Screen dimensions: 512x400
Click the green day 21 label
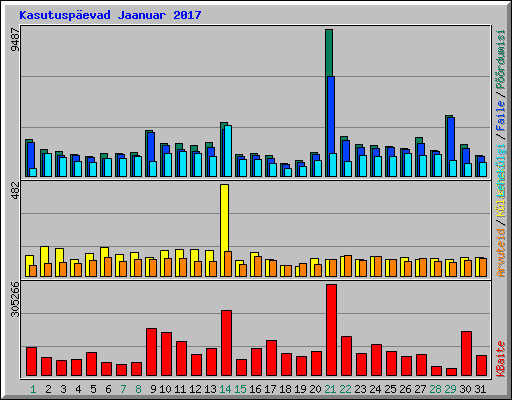tap(330, 389)
